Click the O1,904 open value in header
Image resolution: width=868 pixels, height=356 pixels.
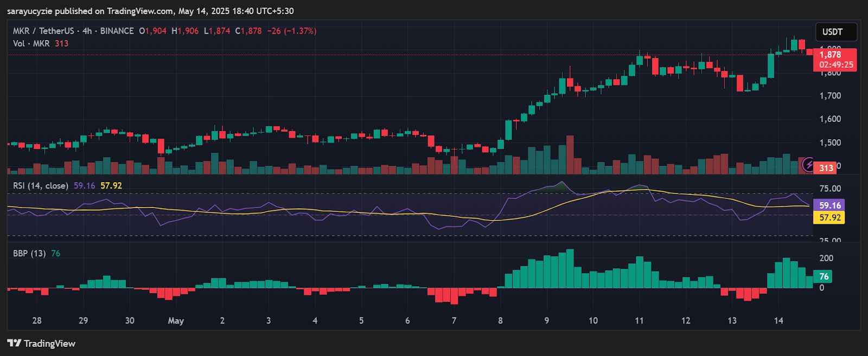[153, 31]
